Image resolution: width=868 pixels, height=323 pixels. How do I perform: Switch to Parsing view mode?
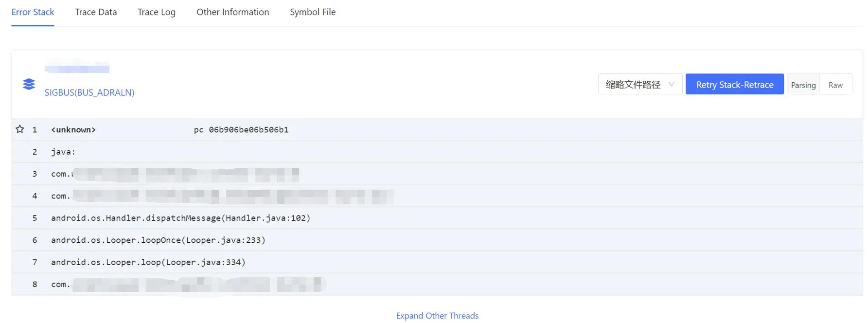click(x=803, y=85)
